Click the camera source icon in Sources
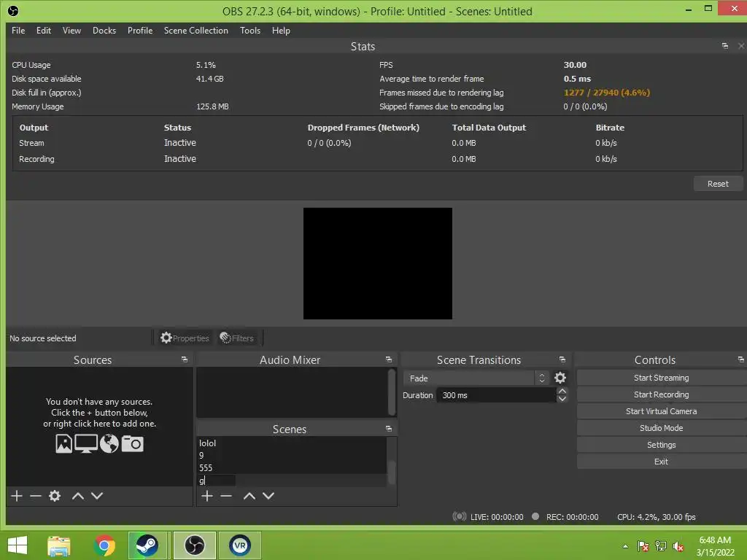This screenshot has height=560, width=747. pos(133,443)
